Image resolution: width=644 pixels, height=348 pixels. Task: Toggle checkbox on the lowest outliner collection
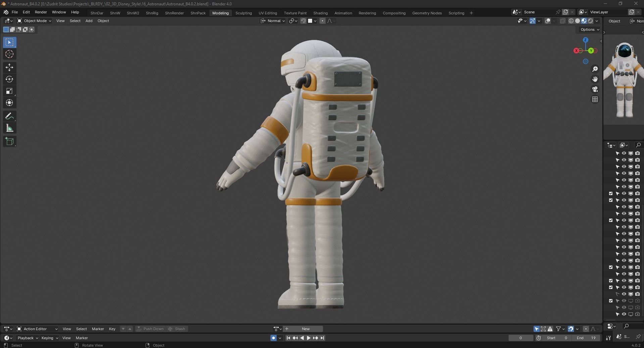[611, 301]
